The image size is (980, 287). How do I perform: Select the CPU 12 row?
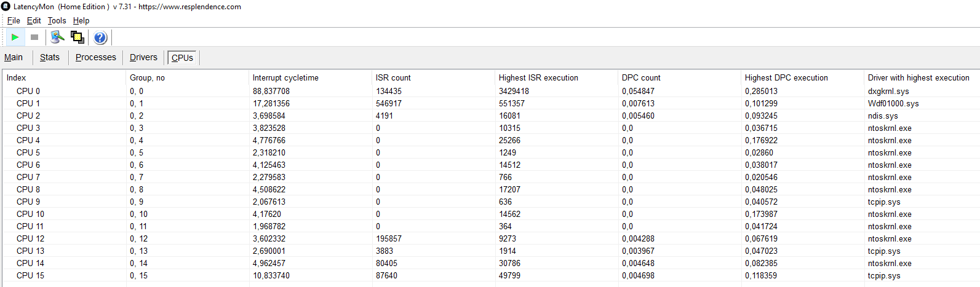click(30, 238)
